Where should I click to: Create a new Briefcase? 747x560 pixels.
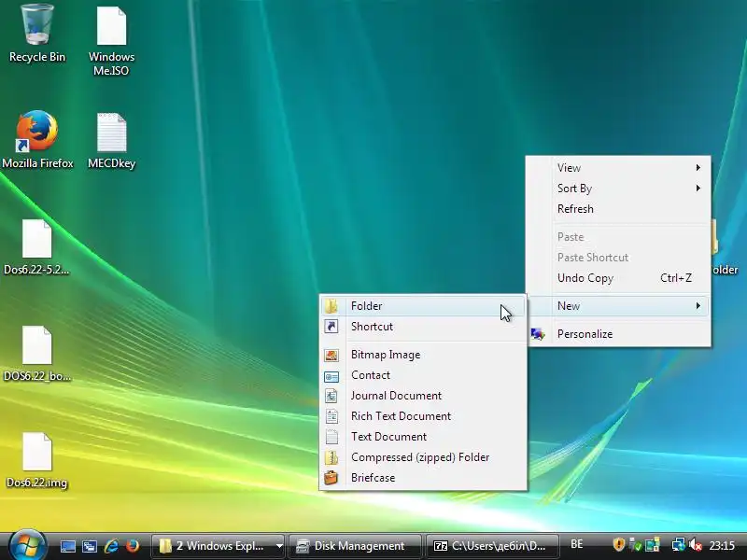pyautogui.click(x=423, y=477)
